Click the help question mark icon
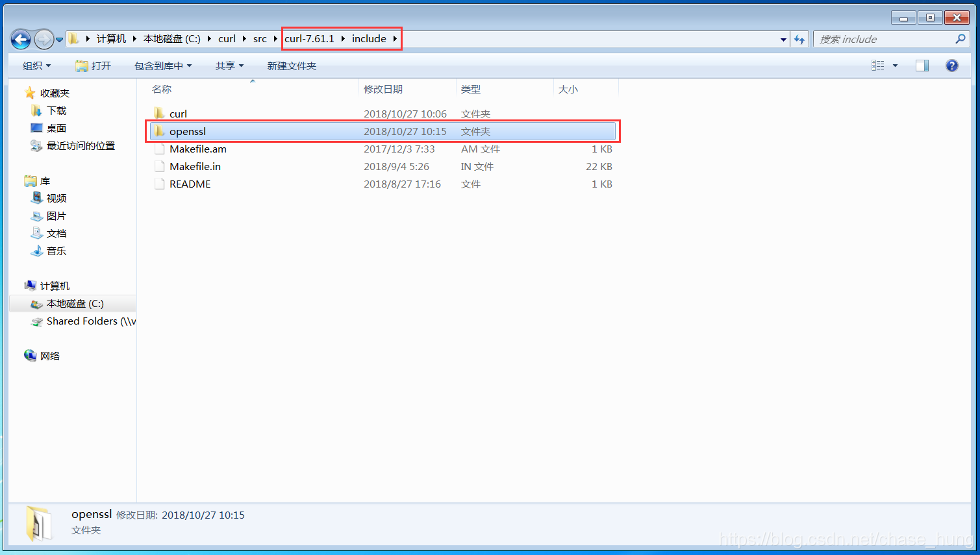Viewport: 980px width, 555px height. pos(952,66)
